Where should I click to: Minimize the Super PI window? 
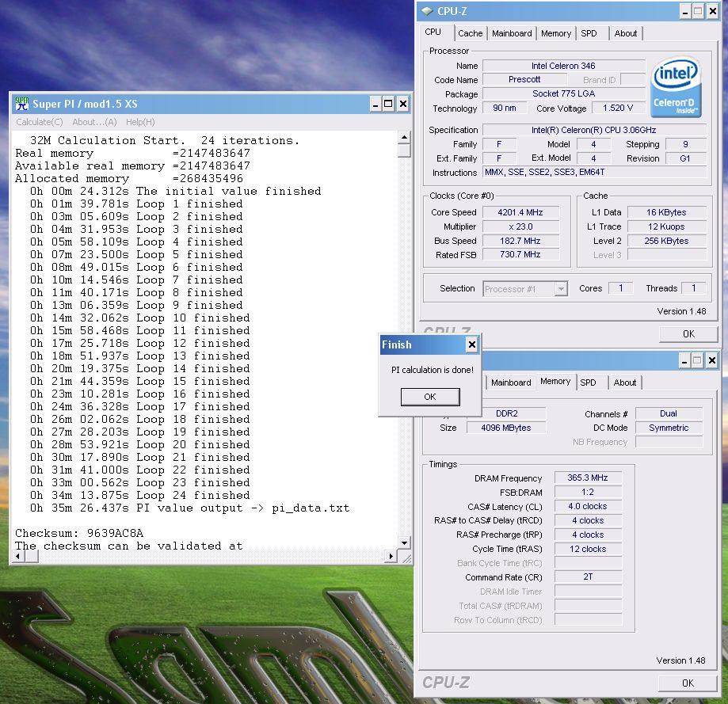click(375, 104)
